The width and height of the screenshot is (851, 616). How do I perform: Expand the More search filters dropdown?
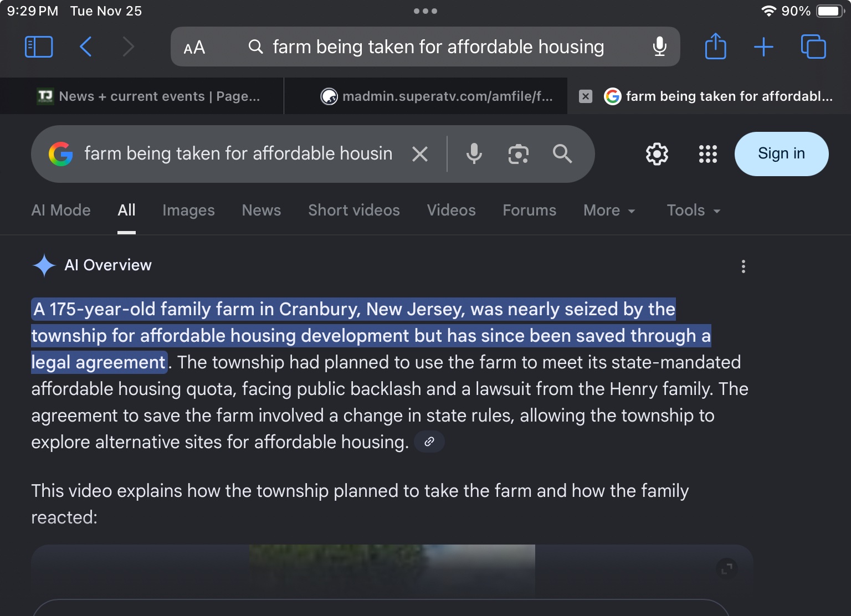click(x=609, y=211)
